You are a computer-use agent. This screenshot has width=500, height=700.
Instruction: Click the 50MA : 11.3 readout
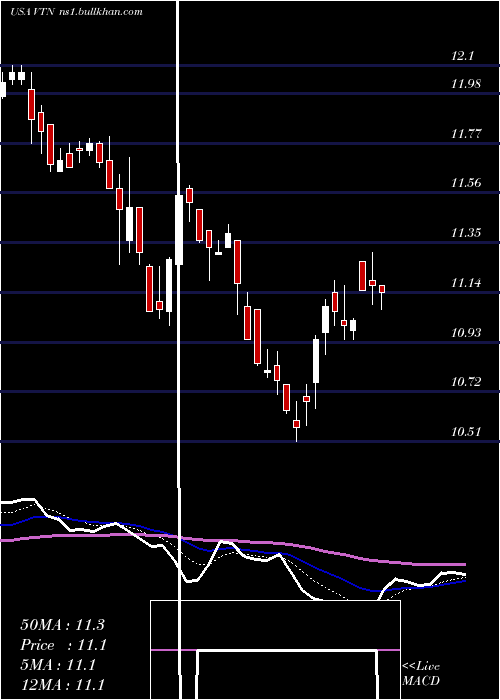(62, 625)
